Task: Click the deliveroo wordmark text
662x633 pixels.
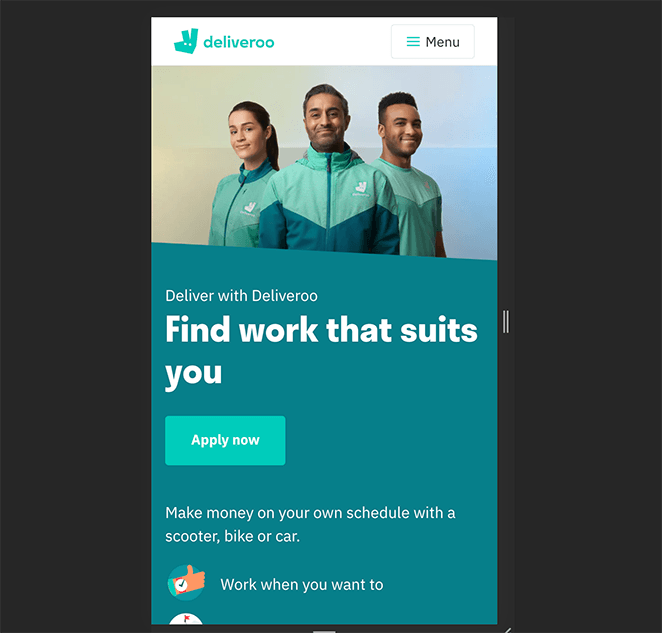Action: tap(239, 42)
